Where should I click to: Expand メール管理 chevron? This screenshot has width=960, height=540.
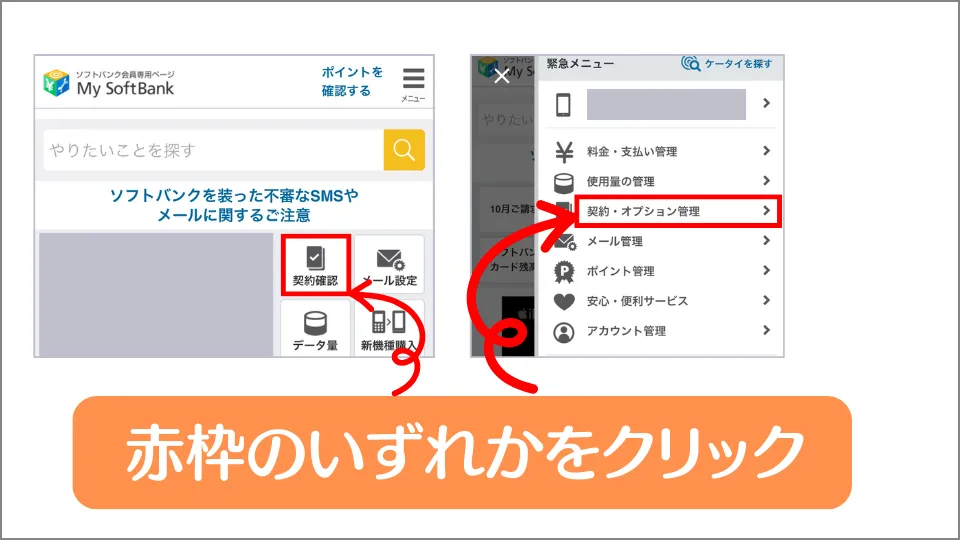click(766, 241)
